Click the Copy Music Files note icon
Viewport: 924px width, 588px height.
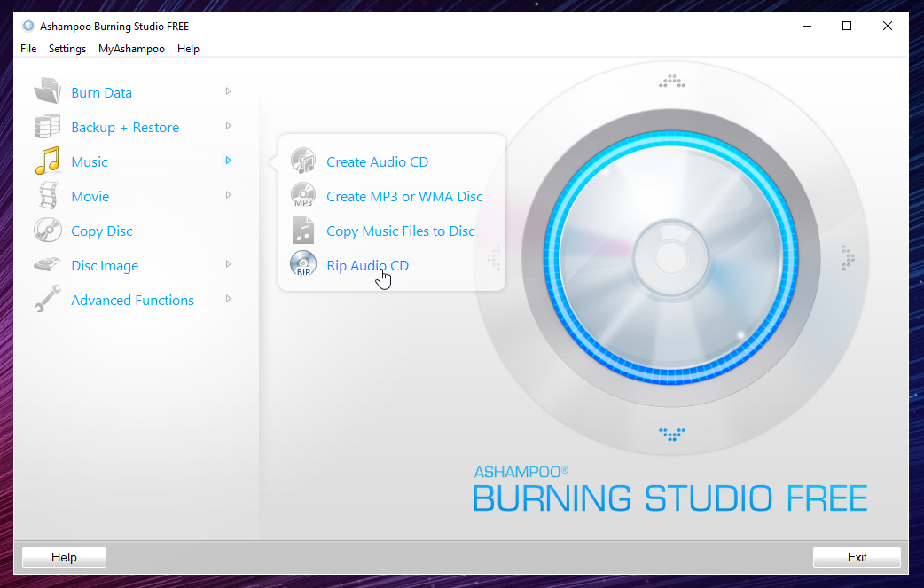tap(303, 231)
